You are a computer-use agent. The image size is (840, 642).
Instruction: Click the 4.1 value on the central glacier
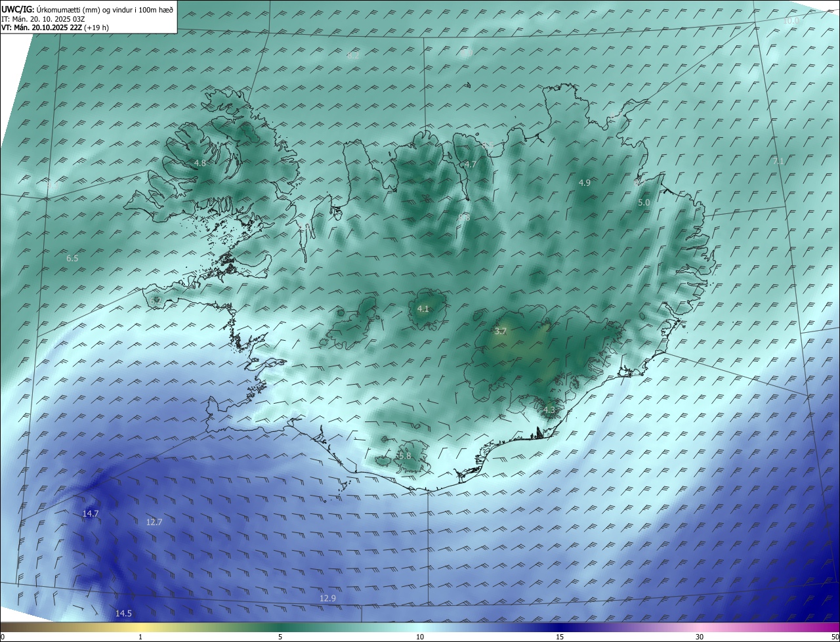[423, 309]
